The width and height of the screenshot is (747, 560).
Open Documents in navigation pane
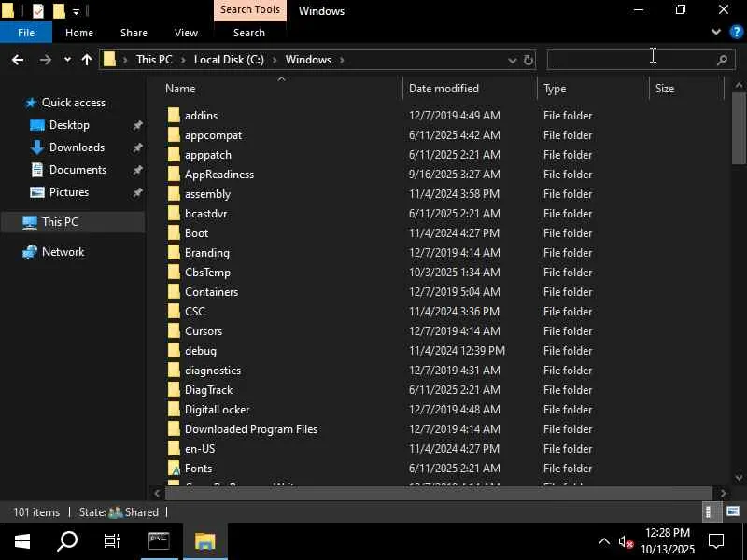point(78,170)
